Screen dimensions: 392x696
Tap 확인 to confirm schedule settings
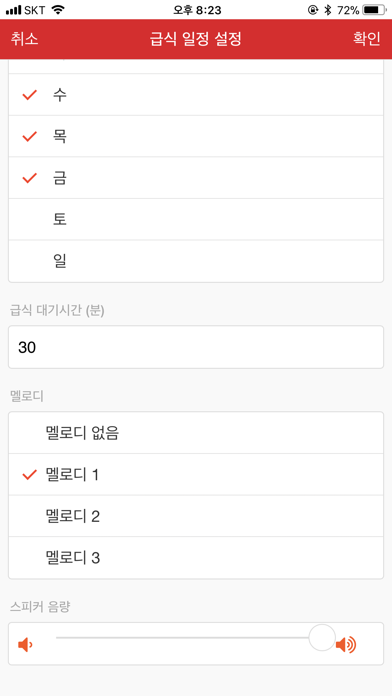click(x=367, y=39)
